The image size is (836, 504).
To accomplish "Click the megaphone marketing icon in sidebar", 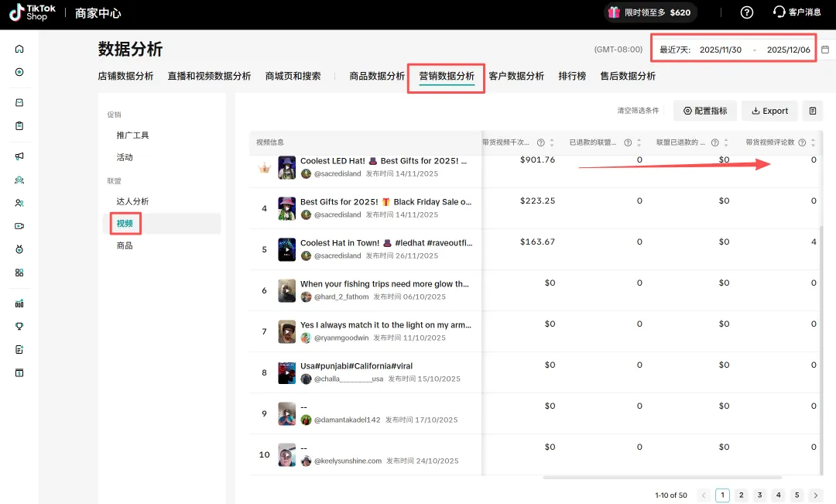I will coord(19,156).
